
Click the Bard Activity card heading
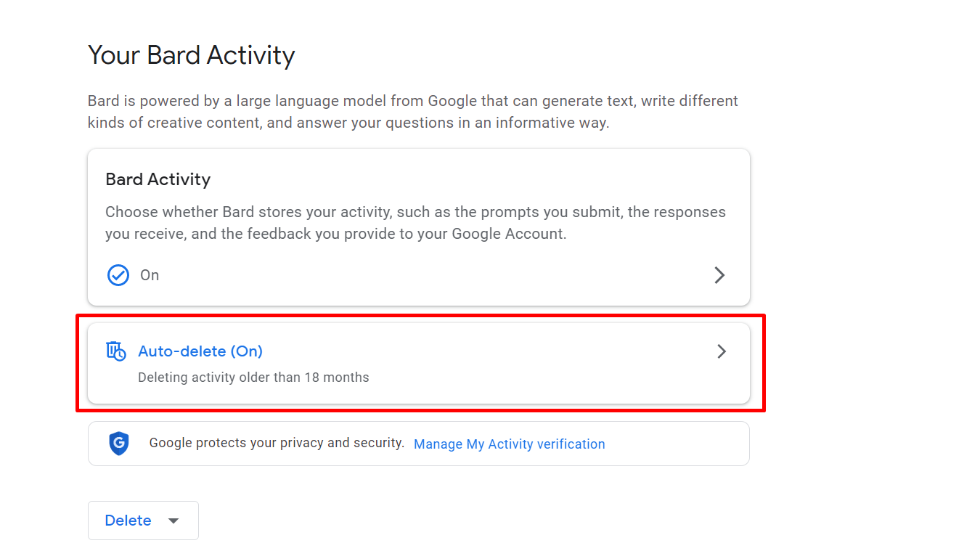click(158, 179)
